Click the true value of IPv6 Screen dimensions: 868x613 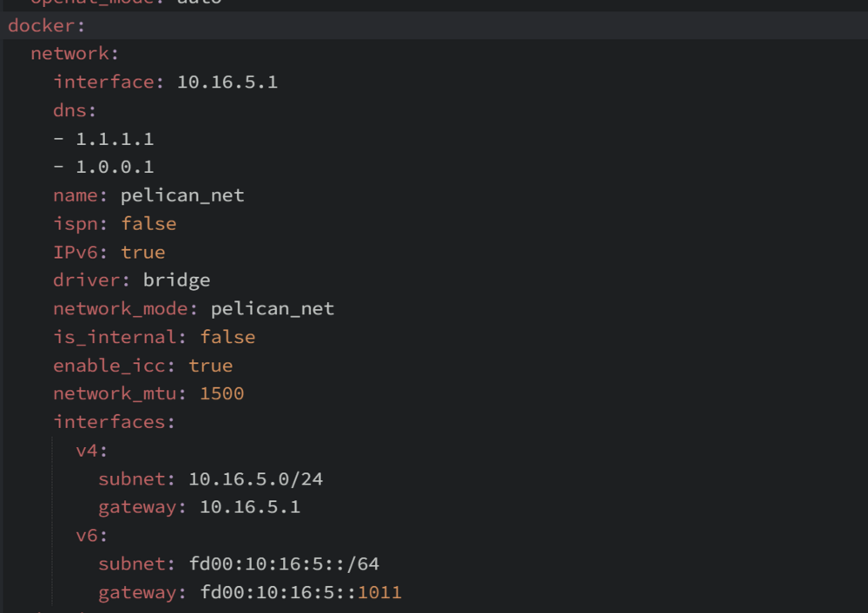click(143, 253)
